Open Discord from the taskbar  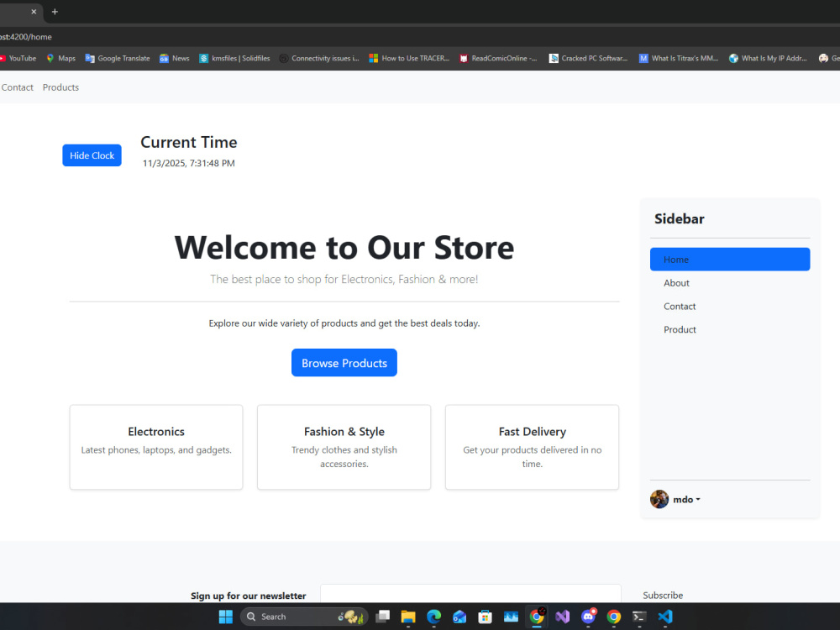[588, 617]
